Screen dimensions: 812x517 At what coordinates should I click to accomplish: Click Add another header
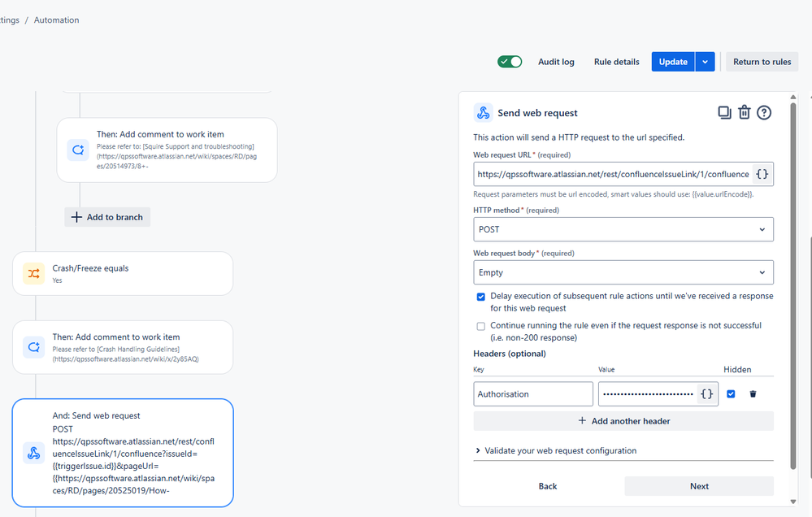(623, 421)
